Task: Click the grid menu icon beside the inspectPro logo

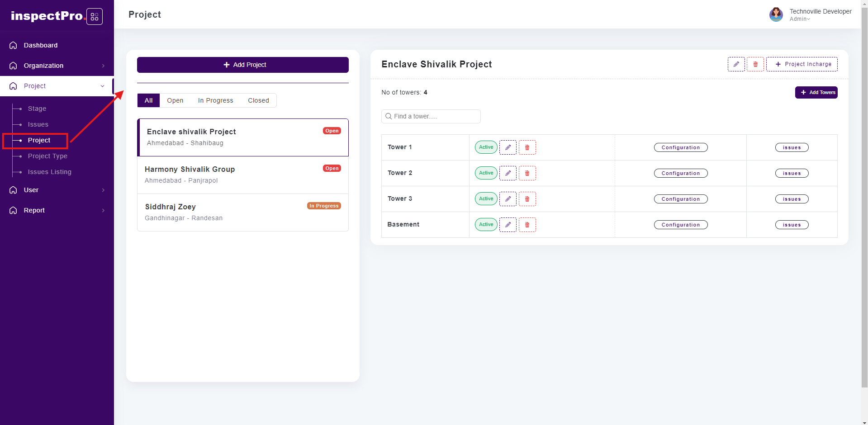Action: coord(95,17)
